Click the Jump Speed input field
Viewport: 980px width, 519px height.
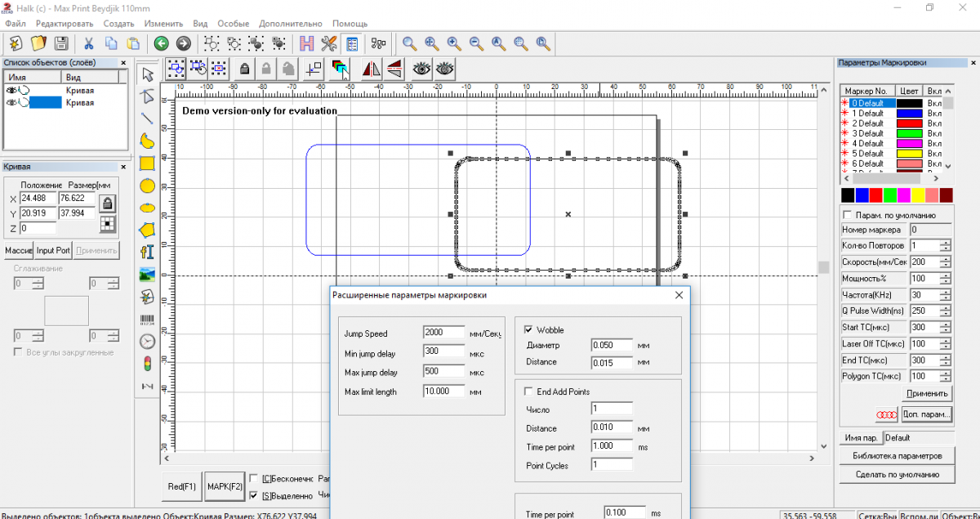pyautogui.click(x=443, y=333)
